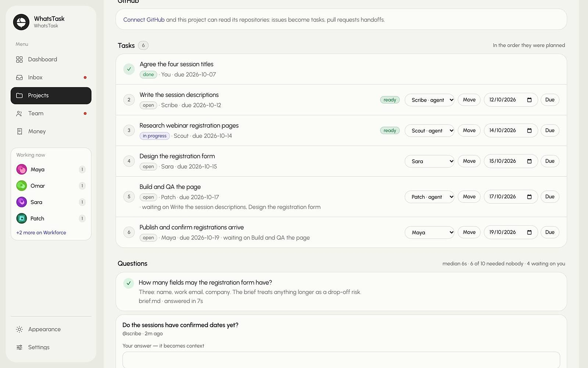Open Settings in the sidebar
The height and width of the screenshot is (368, 588).
coord(51,347)
